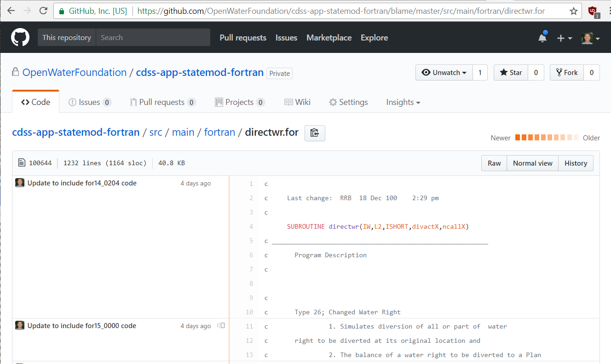Fork the repository

coord(567,73)
